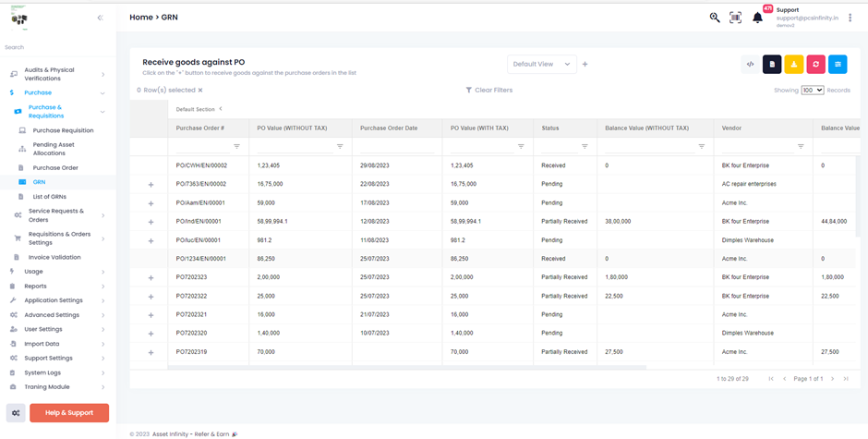Open the barcode scanner icon

tap(735, 18)
